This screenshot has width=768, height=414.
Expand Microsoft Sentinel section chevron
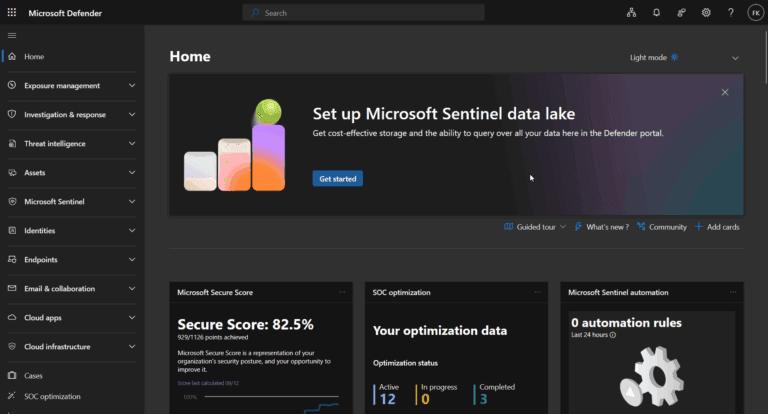pyautogui.click(x=132, y=201)
